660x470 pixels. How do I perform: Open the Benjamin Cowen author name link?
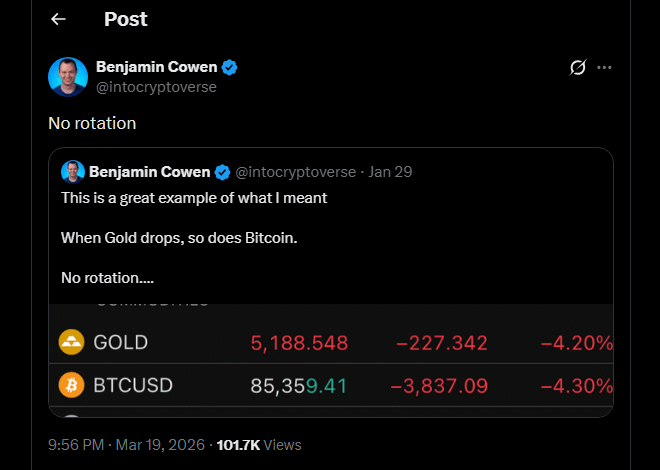click(158, 68)
